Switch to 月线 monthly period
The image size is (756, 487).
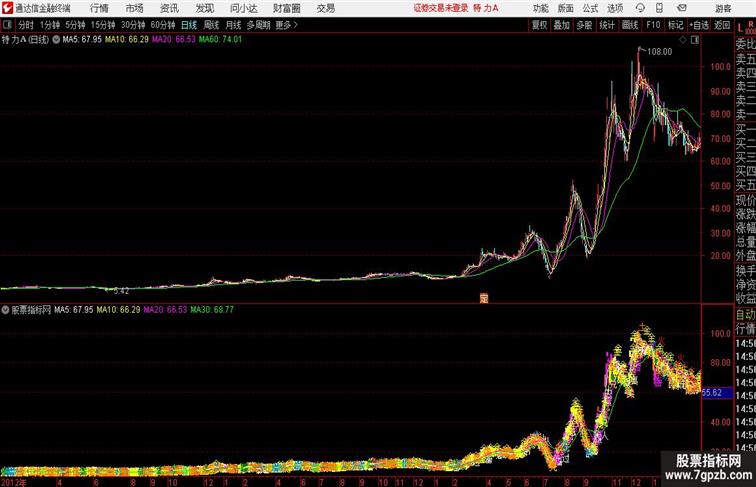(x=233, y=25)
